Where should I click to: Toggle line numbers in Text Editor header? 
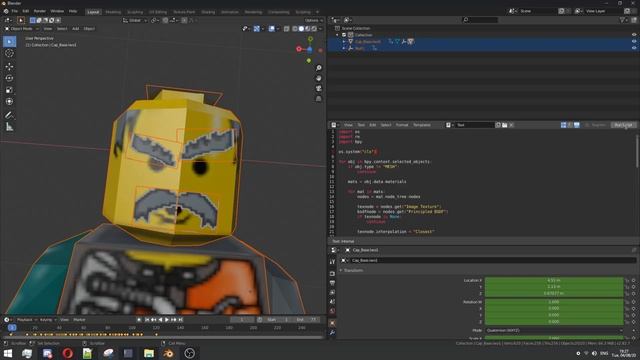(x=563, y=125)
